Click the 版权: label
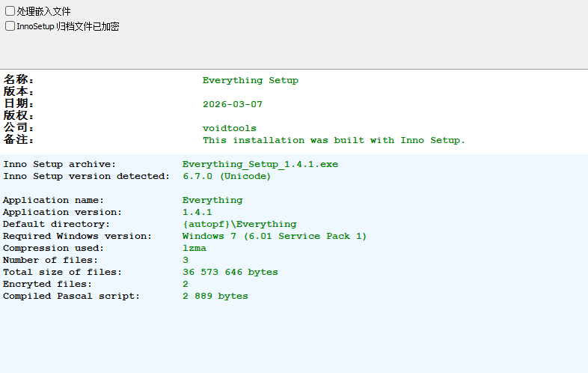This screenshot has height=373, width=588. (19, 115)
